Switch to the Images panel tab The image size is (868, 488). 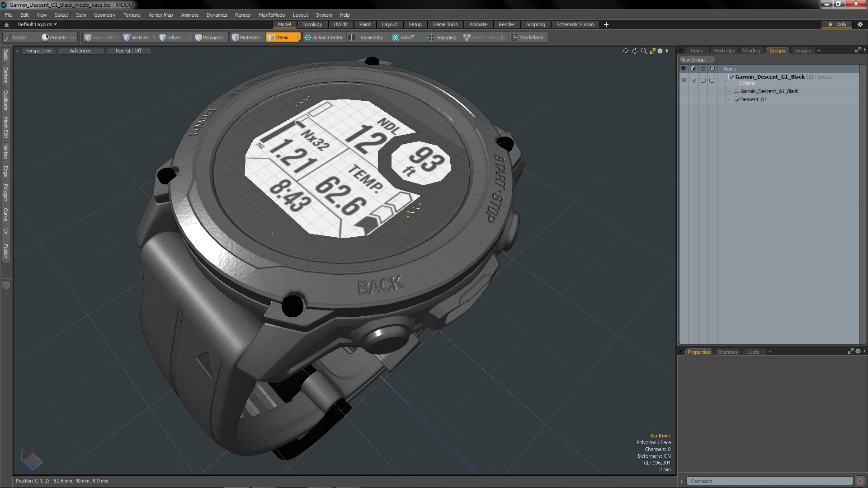pos(802,51)
